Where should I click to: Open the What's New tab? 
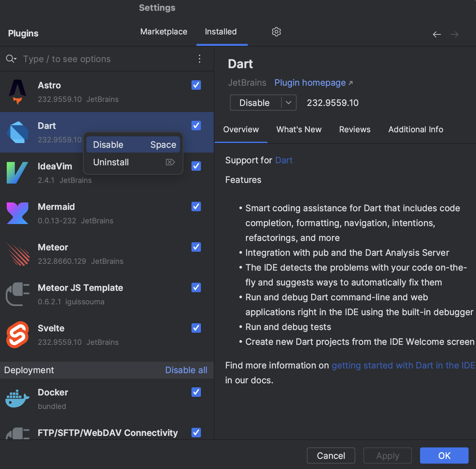(x=299, y=129)
